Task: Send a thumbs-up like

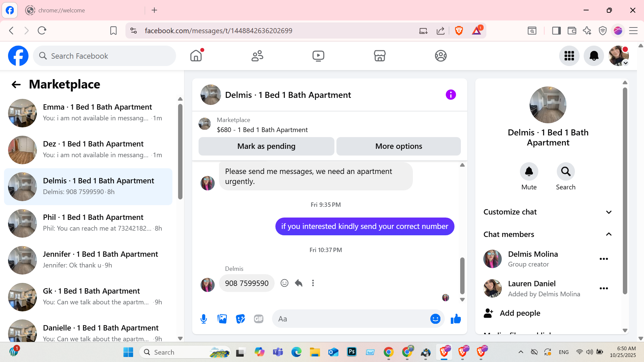Action: (x=456, y=319)
